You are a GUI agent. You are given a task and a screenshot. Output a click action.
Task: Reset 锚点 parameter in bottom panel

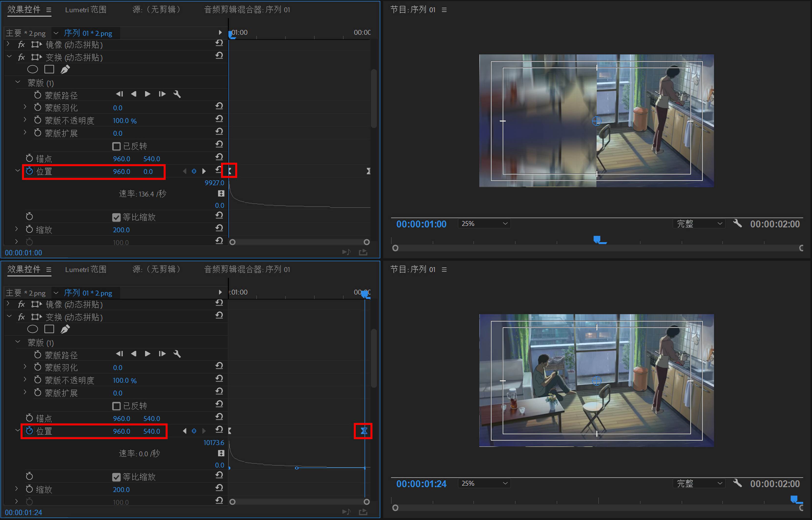[x=220, y=416]
